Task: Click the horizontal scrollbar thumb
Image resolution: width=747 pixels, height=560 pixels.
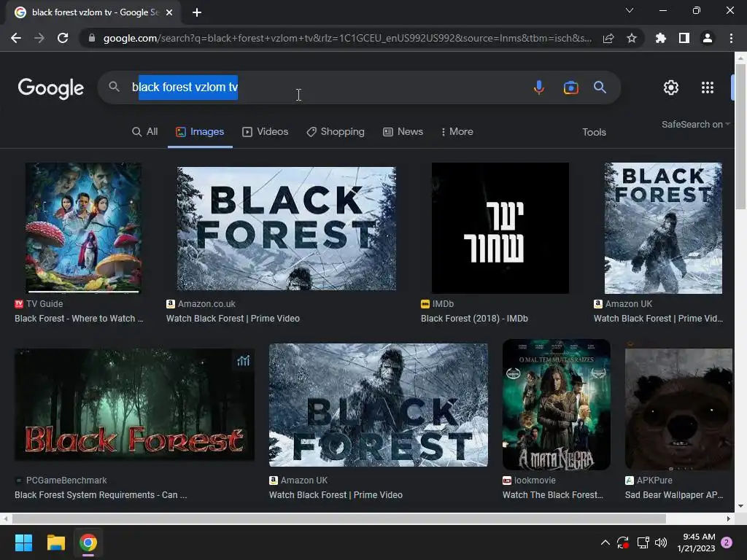Action: coord(338,518)
